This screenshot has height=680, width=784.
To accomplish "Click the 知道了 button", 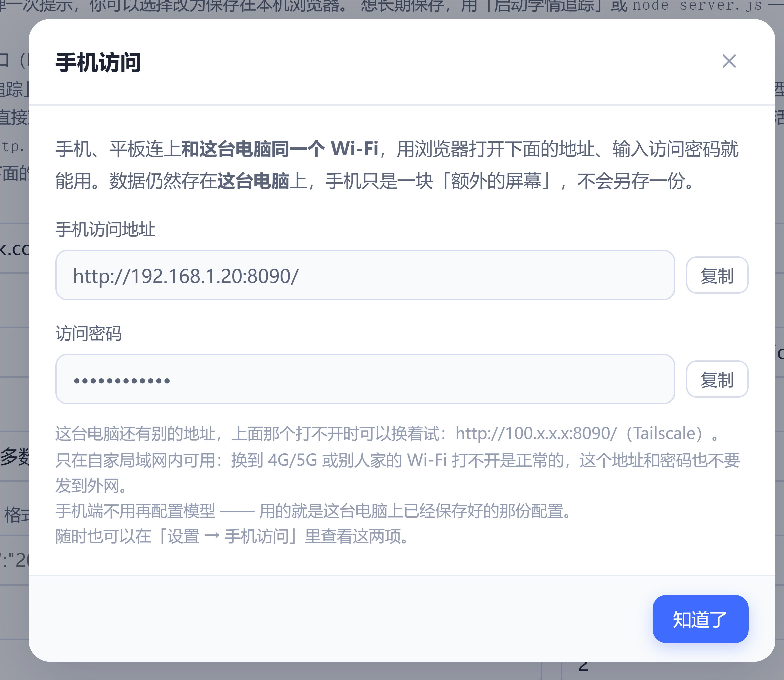I will tap(700, 619).
